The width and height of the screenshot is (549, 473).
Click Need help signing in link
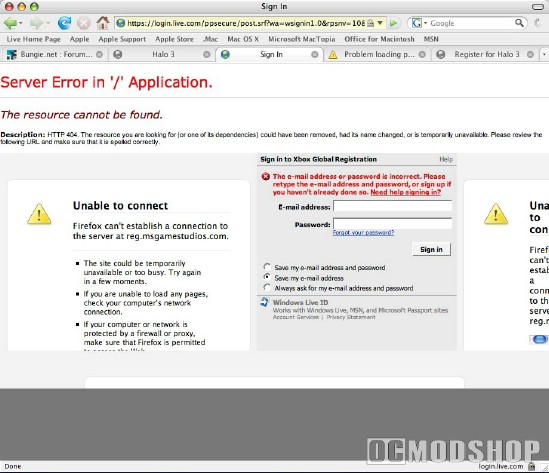click(x=405, y=192)
